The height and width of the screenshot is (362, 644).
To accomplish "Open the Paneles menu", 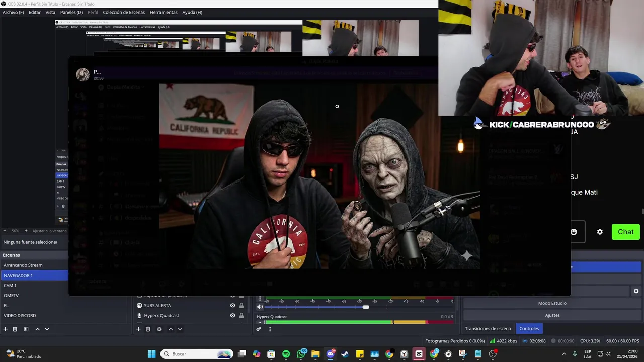I will point(71,12).
